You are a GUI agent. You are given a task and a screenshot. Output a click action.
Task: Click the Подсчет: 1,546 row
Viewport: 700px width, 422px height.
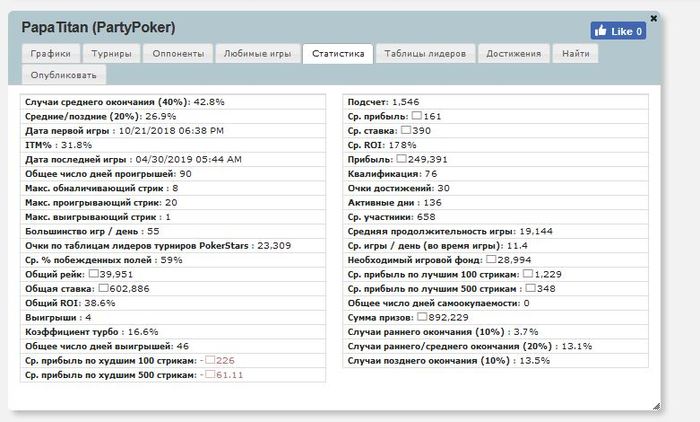click(496, 102)
